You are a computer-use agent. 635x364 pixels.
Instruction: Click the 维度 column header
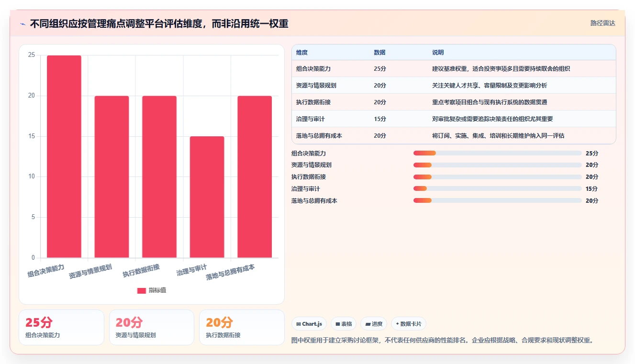302,52
